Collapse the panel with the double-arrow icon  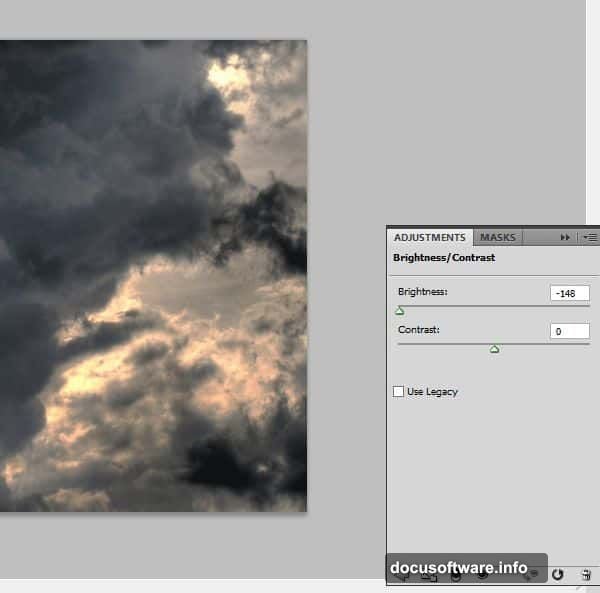pos(565,238)
